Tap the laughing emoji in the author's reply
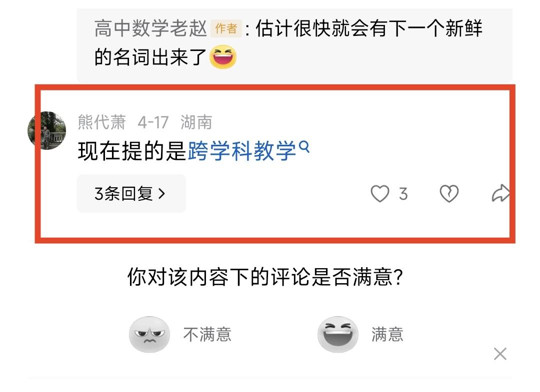 point(223,57)
